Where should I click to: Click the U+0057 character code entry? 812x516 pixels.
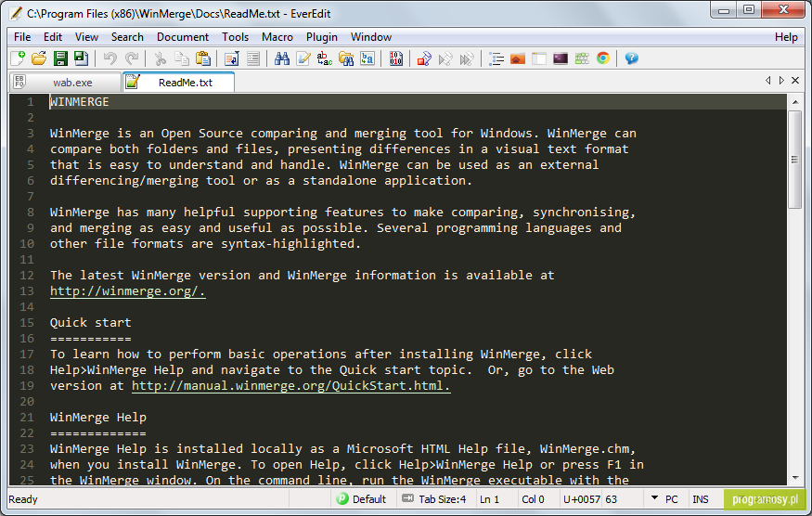click(x=582, y=499)
